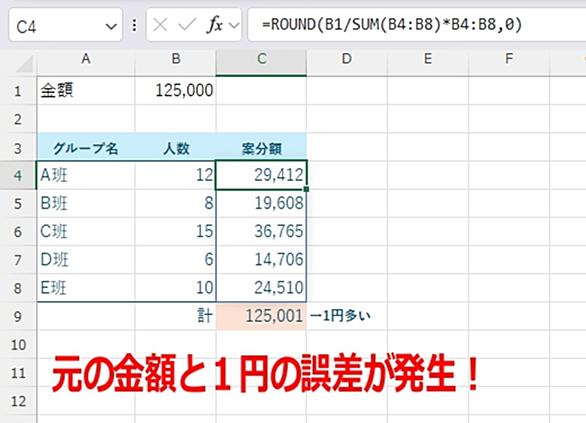Click cell A班
Image resolution: width=586 pixels, height=423 pixels.
point(86,175)
